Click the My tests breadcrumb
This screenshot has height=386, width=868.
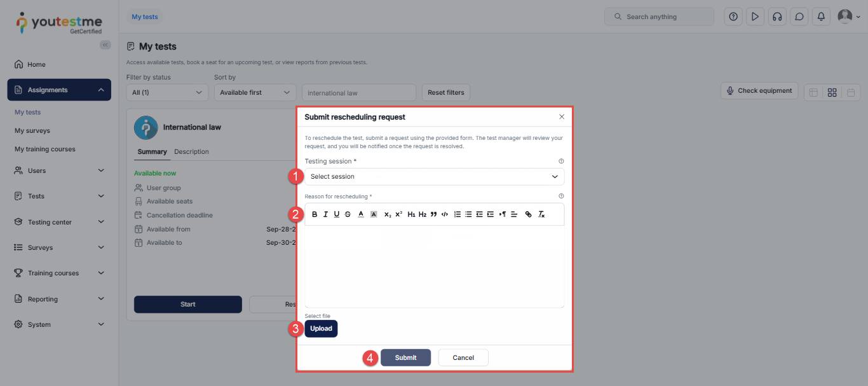(x=145, y=17)
